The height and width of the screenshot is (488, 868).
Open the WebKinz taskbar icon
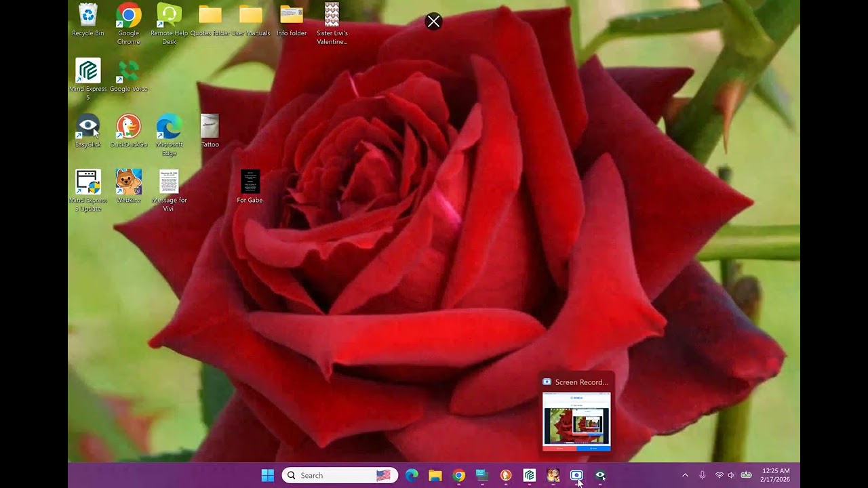(x=553, y=475)
